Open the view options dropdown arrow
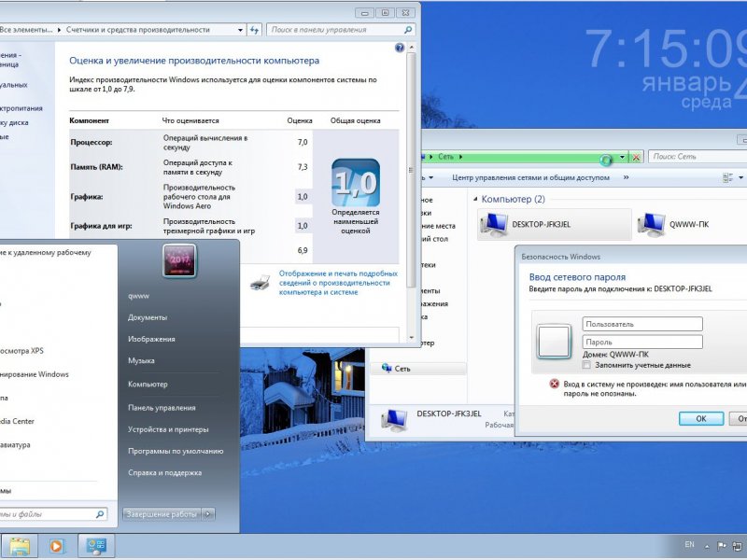Viewport: 747px width, 560px height. 740,177
